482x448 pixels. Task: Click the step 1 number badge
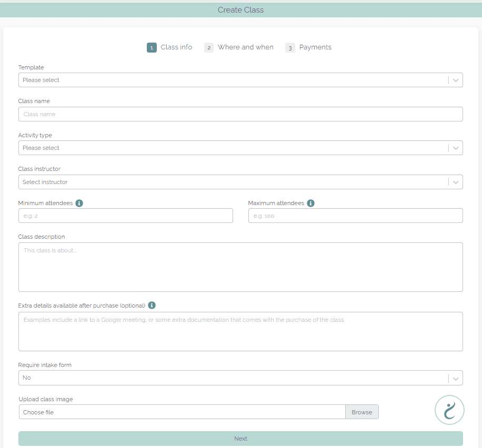[152, 48]
